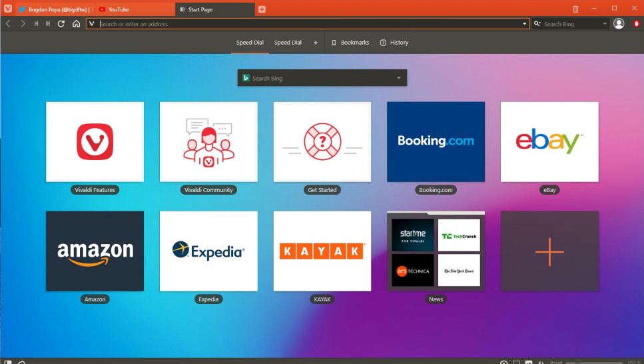This screenshot has width=644, height=364.
Task: Go back to the previous page
Action: [x=8, y=24]
